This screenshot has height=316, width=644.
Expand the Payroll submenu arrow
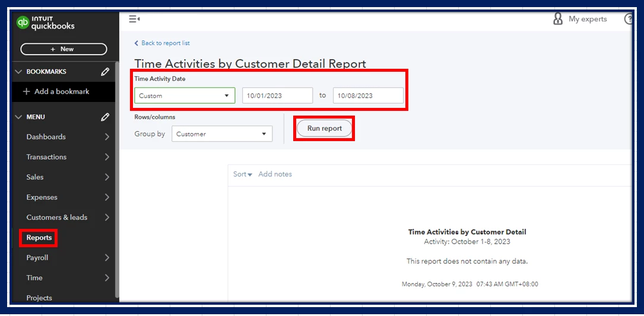(x=107, y=258)
